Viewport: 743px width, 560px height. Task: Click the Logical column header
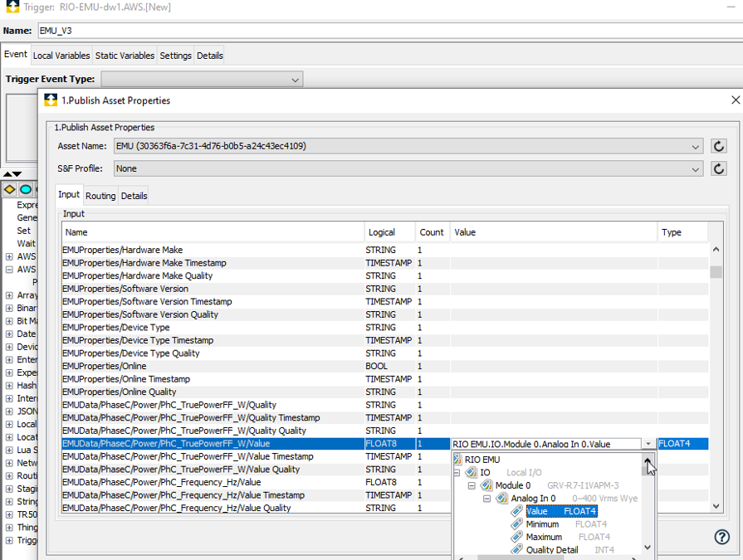pyautogui.click(x=390, y=232)
